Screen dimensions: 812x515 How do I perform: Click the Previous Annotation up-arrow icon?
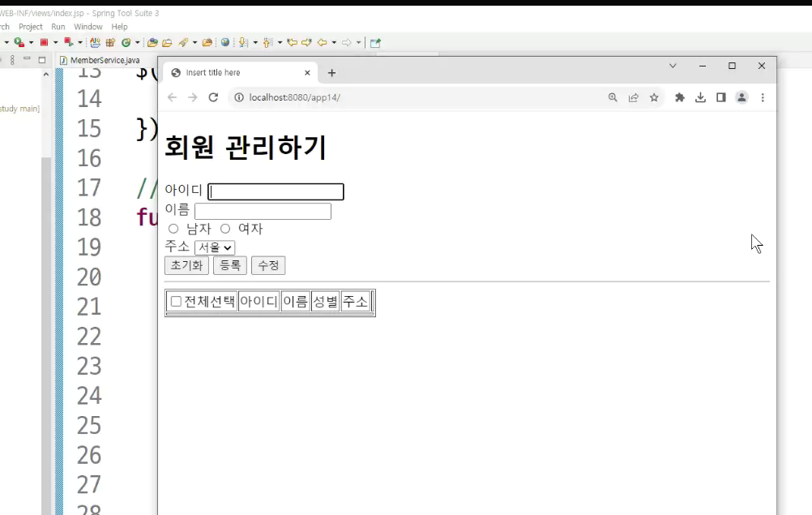(267, 42)
